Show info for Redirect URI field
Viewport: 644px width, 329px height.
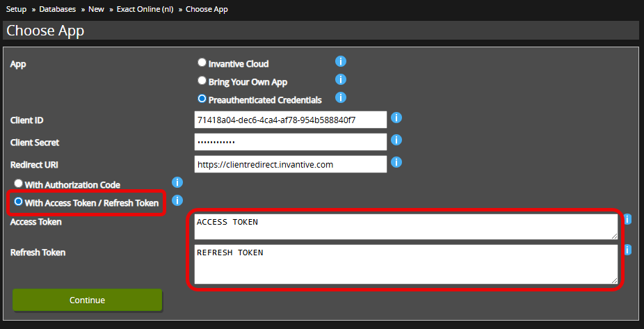point(396,163)
